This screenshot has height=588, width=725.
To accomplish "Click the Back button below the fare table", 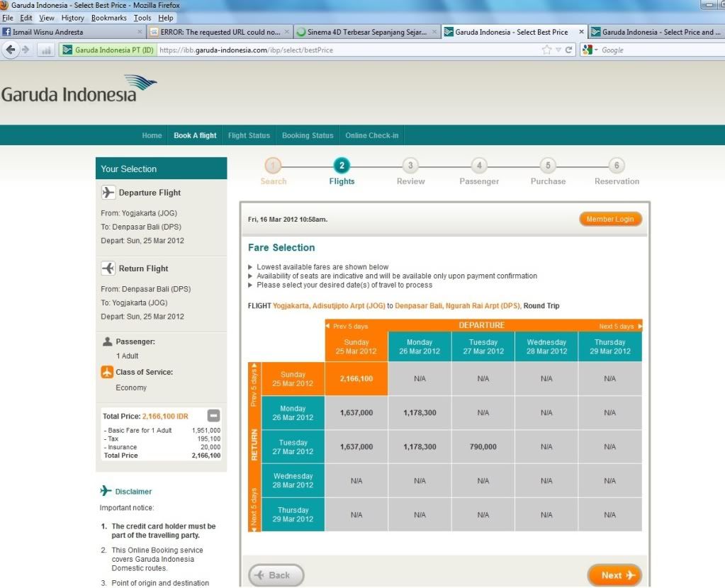I will click(x=276, y=575).
